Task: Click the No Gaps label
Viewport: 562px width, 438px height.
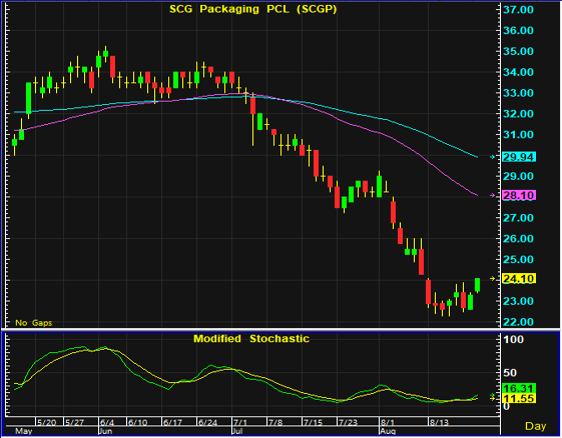Action: [34, 323]
